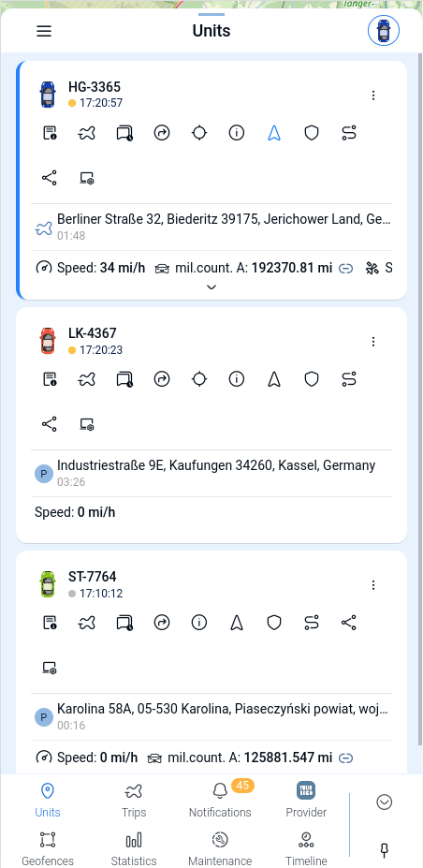Open the car avatar profile icon
The image size is (423, 868).
click(x=384, y=31)
